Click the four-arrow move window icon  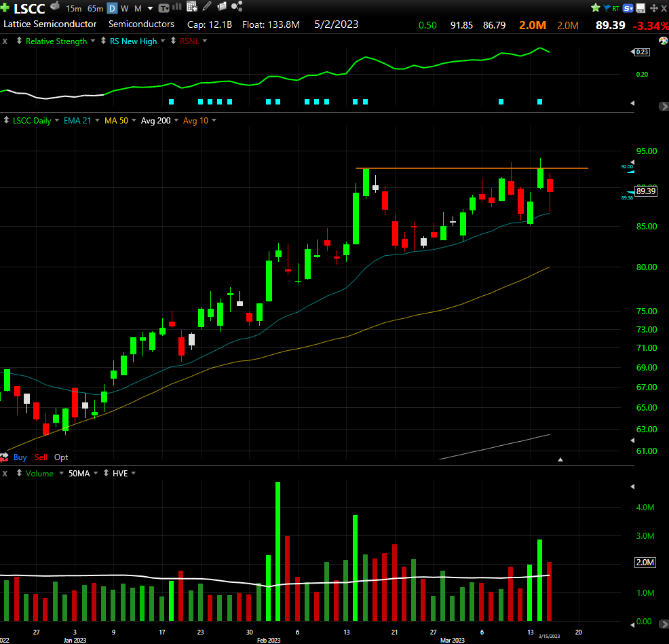pyautogui.click(x=653, y=8)
